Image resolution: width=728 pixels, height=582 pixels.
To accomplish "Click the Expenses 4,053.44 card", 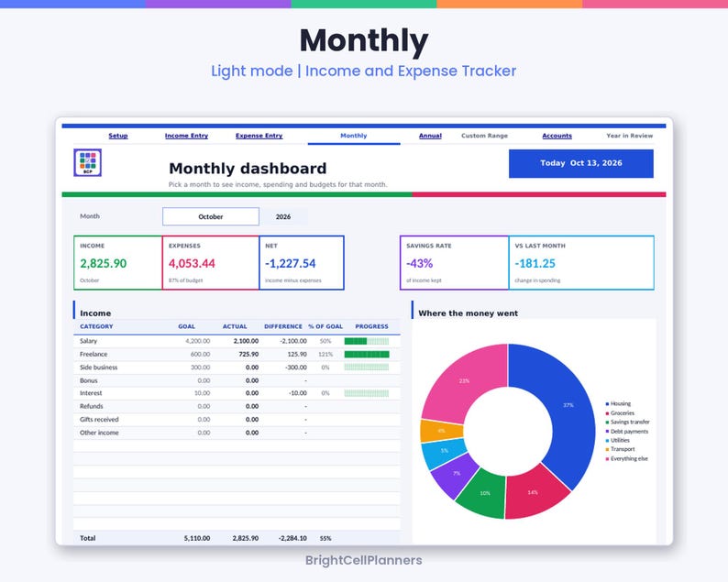I will click(211, 263).
